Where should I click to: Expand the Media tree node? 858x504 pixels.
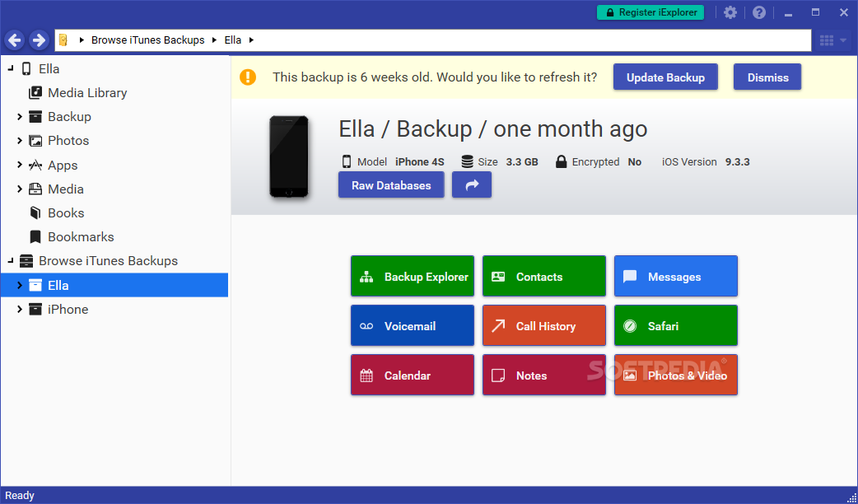coord(20,189)
